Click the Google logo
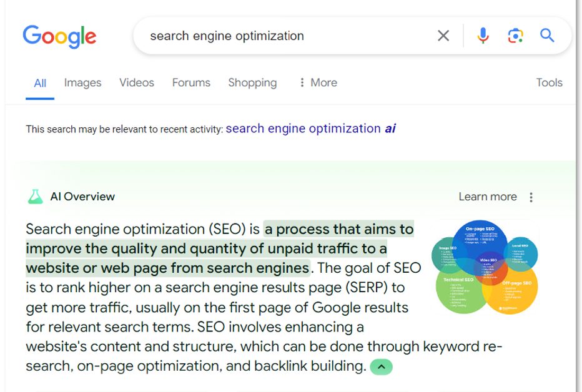Screen dimensions: 582x392 [59, 36]
